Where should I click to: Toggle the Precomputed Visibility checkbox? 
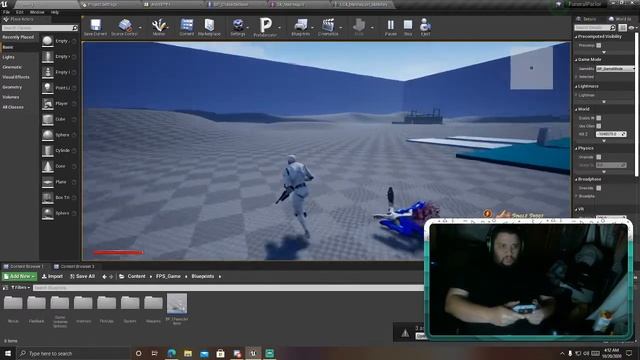point(599,45)
